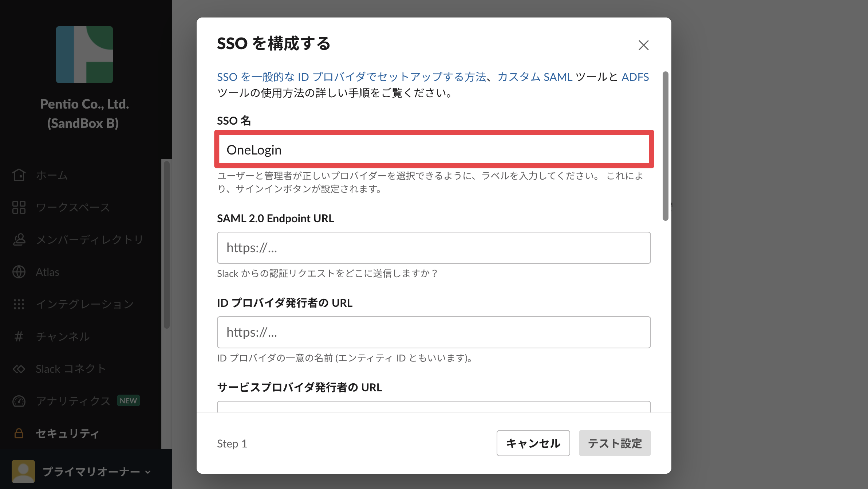Click the sidebar's vertical scrollbar thumb
The width and height of the screenshot is (868, 489).
(x=167, y=245)
